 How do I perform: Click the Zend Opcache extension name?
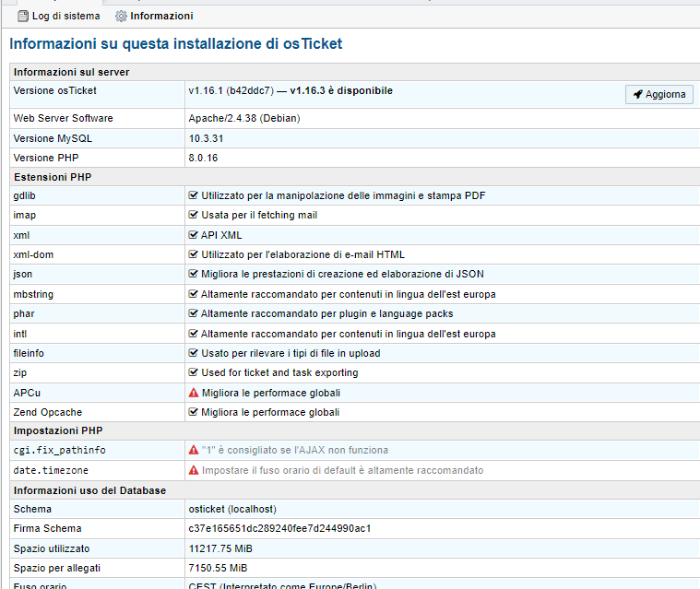(48, 412)
